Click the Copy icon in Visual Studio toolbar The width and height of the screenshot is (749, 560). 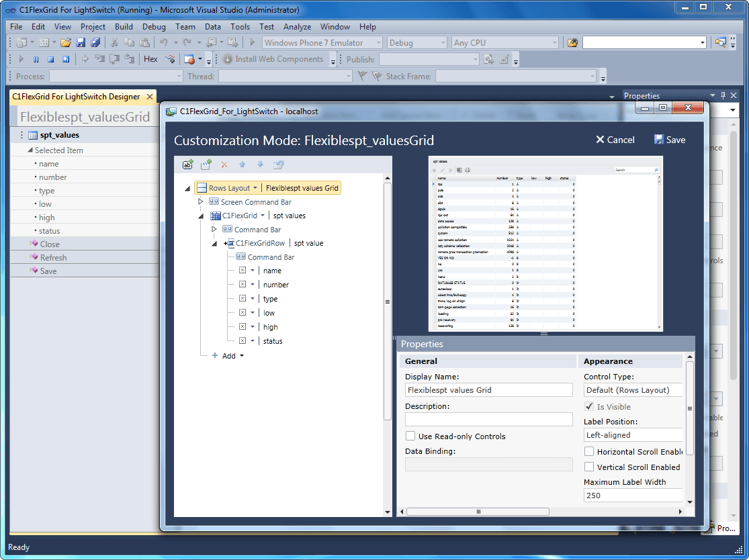[129, 42]
